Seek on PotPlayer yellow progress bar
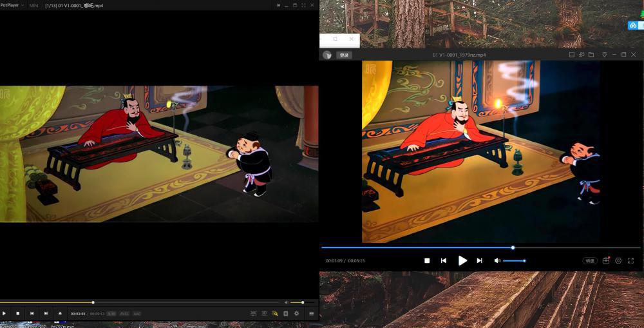Image resolution: width=644 pixels, height=328 pixels. pos(140,302)
